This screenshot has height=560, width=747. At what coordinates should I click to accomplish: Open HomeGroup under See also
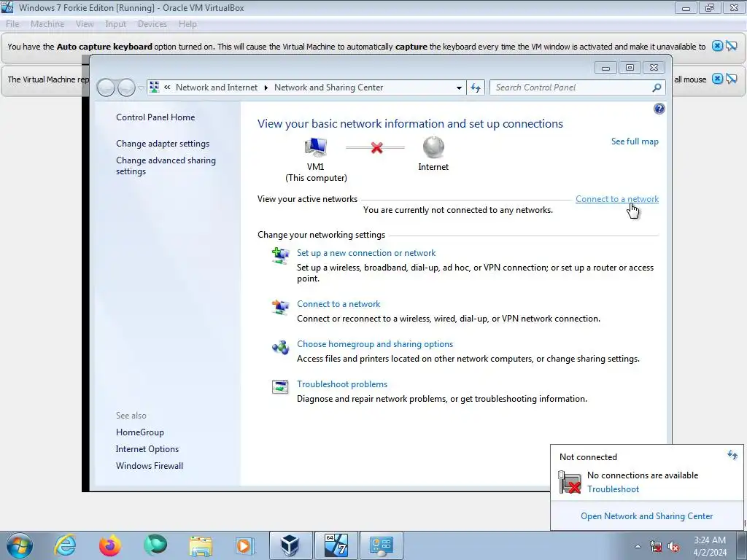(139, 432)
